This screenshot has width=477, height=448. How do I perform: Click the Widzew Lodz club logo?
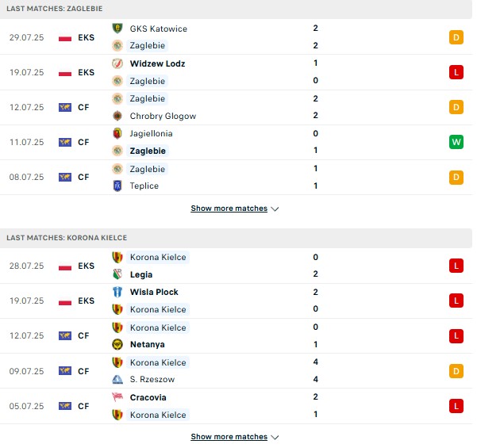(117, 63)
